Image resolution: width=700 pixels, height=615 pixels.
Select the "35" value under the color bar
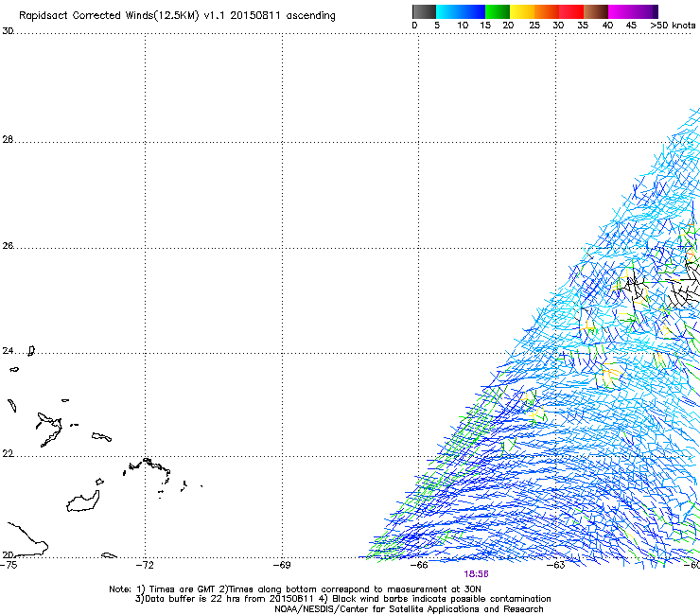[x=583, y=26]
